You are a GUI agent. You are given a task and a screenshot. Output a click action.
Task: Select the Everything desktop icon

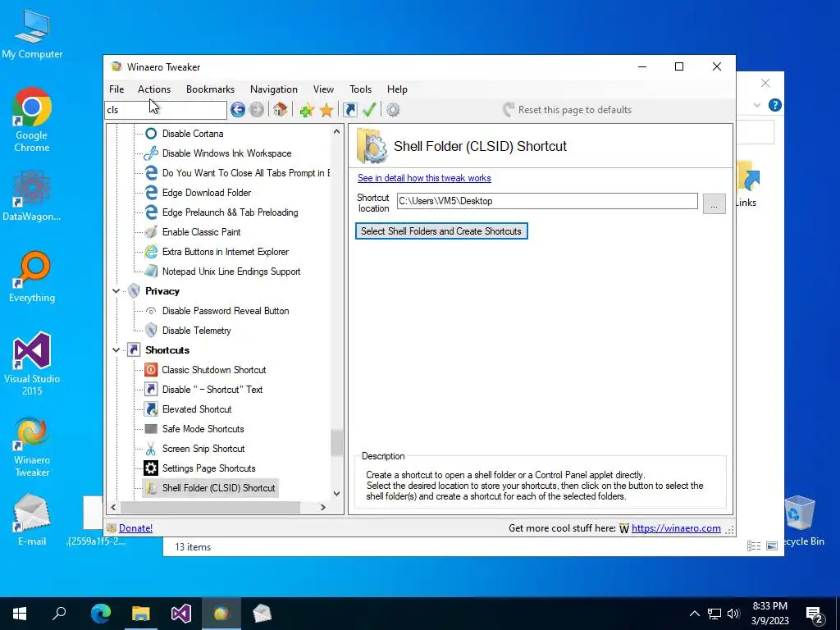coord(32,277)
